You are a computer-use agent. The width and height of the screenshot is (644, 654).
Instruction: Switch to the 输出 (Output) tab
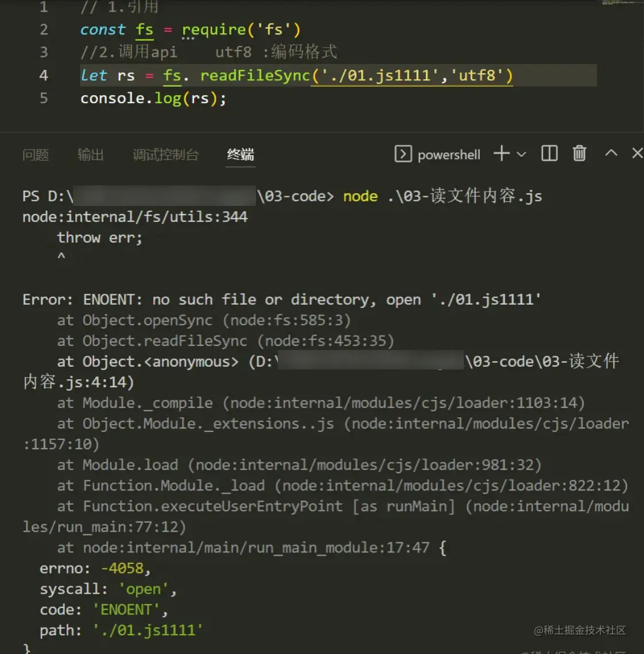91,155
